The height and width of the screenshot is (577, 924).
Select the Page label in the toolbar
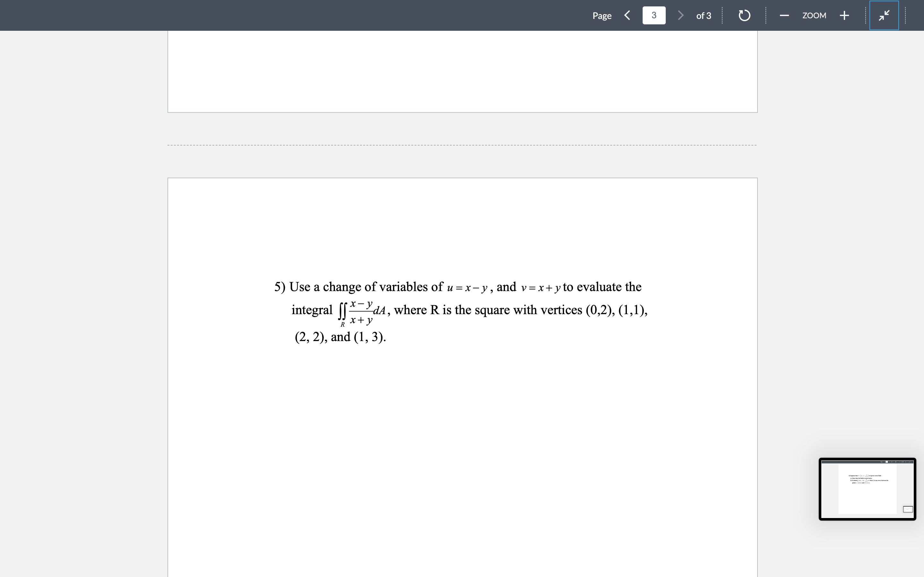point(602,15)
